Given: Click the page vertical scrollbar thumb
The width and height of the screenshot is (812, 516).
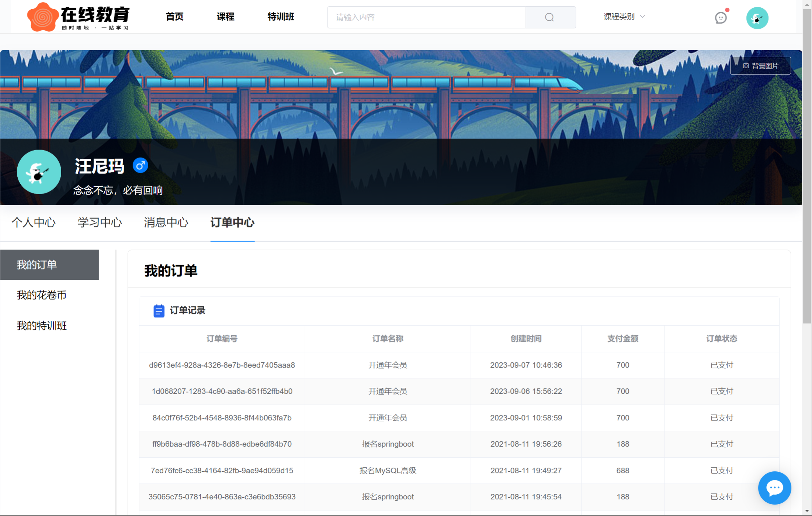Looking at the screenshot, I should [x=807, y=166].
